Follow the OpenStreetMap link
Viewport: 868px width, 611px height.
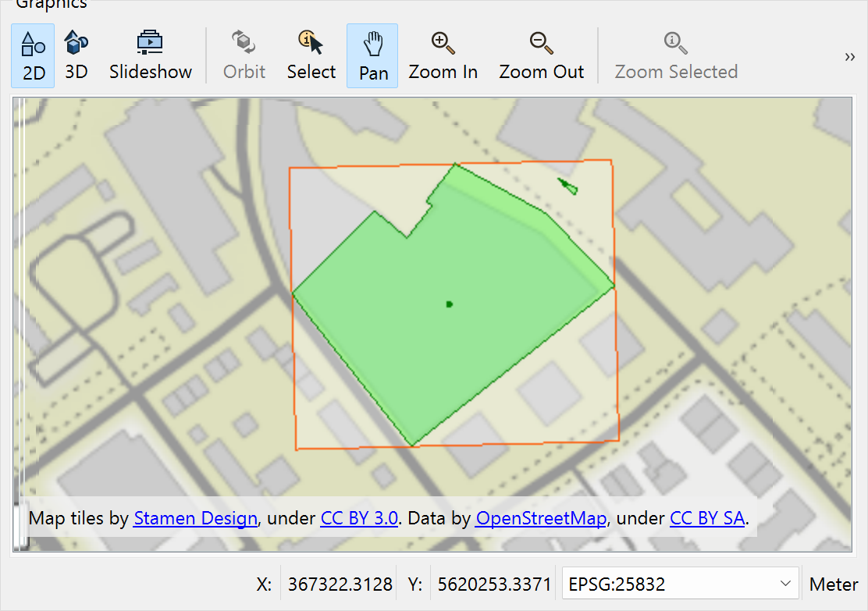pyautogui.click(x=541, y=518)
